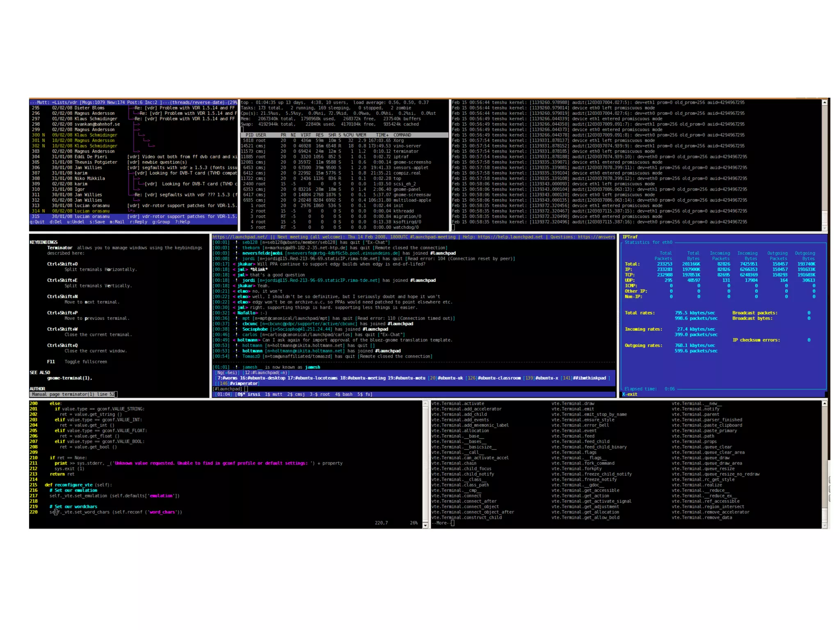Viewport: 840px width, 630px height.
Task: Click scroll-down arrow of vte.Terminal list pane
Action: coord(824,525)
